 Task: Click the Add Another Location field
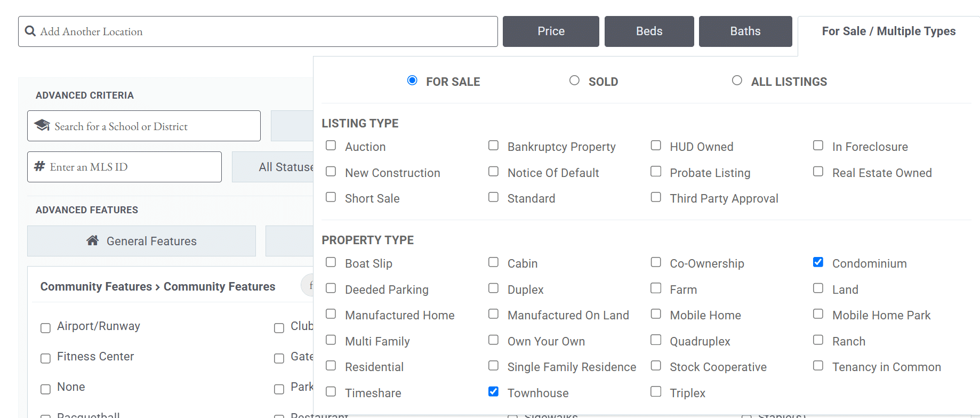[x=258, y=31]
